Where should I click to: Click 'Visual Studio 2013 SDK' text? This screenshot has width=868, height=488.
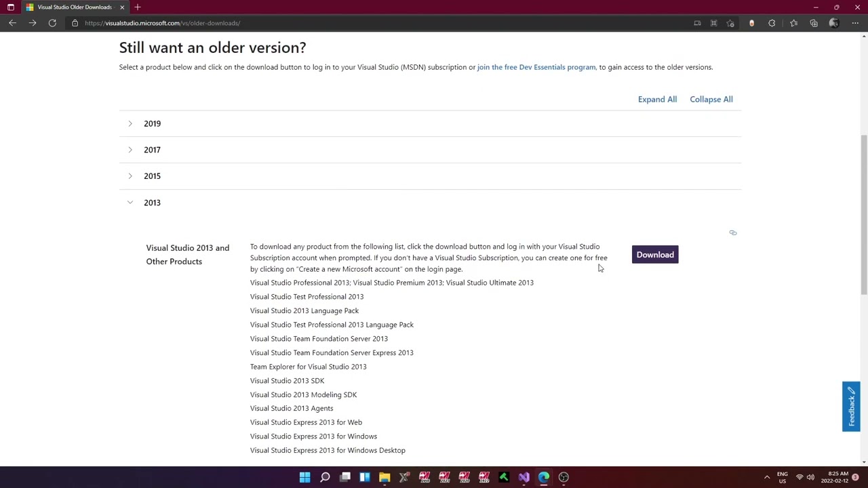point(287,381)
